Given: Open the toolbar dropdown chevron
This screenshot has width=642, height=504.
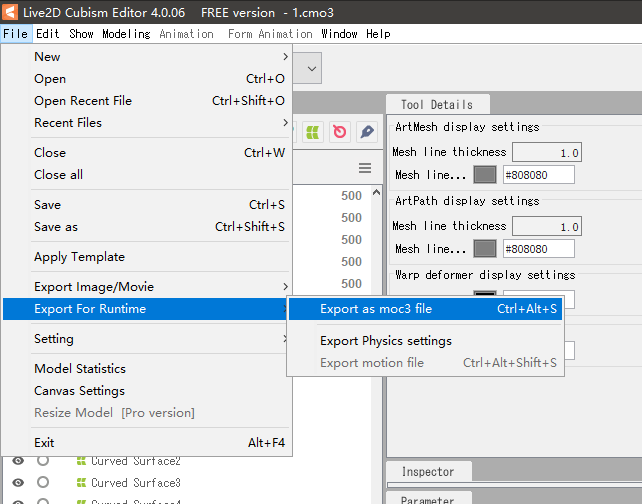Looking at the screenshot, I should tap(312, 68).
